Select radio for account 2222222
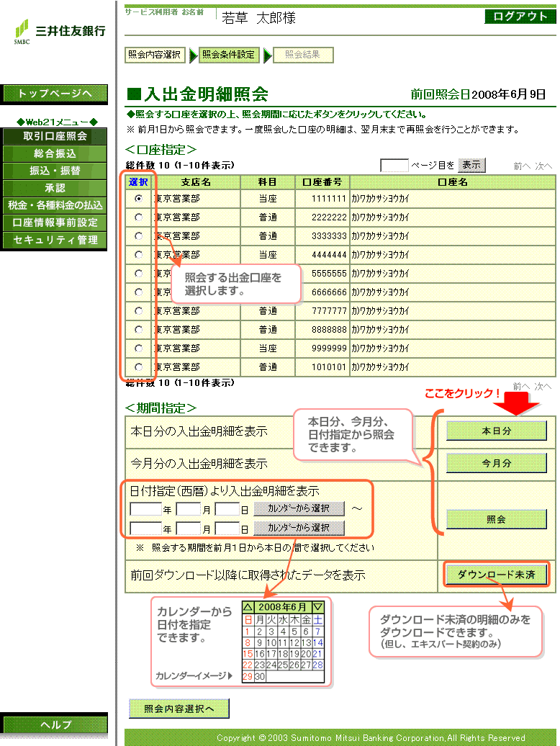This screenshot has height=746, width=560. click(139, 217)
